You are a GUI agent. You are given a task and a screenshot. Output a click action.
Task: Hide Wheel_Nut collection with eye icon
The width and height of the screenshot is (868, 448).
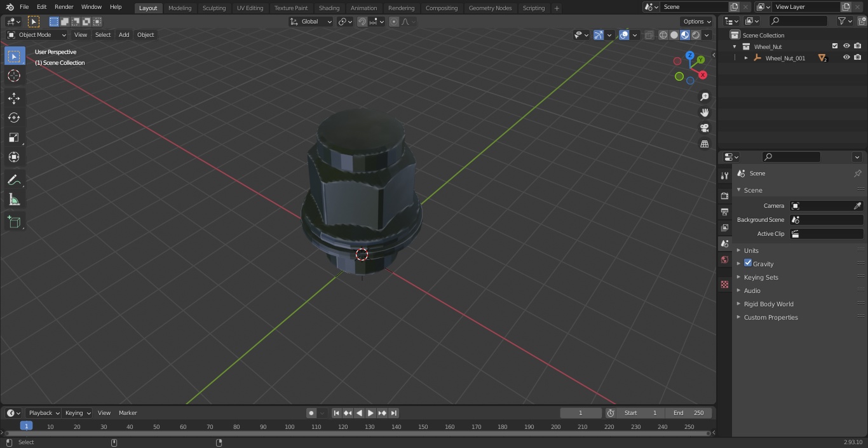846,46
